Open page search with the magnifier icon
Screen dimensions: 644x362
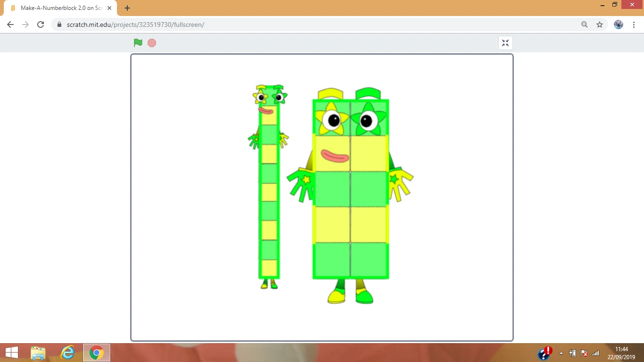click(584, 25)
